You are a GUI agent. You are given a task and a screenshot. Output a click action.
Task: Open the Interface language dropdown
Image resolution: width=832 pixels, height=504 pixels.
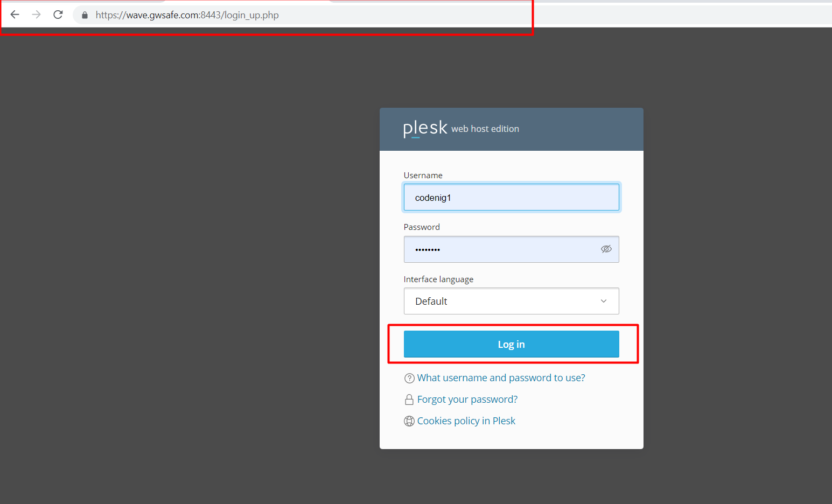pos(512,301)
